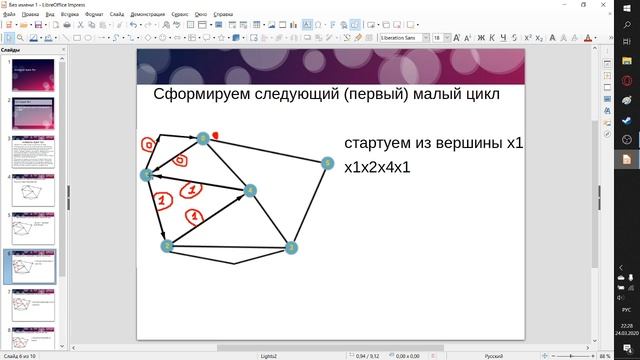
Task: Select slide 1 thumbnail
Action: pyautogui.click(x=33, y=75)
